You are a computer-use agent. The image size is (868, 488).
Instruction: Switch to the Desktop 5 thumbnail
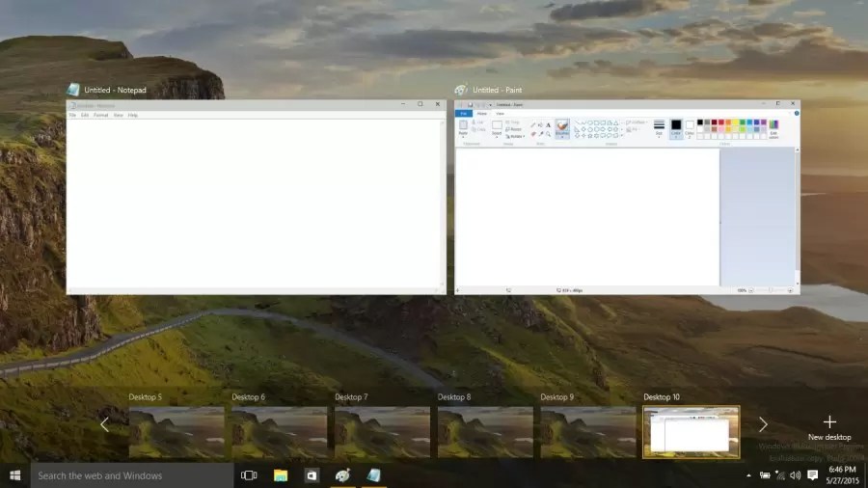coord(176,432)
